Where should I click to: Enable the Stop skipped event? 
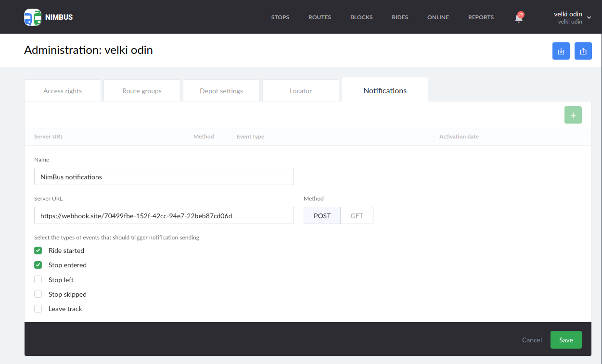pyautogui.click(x=38, y=294)
